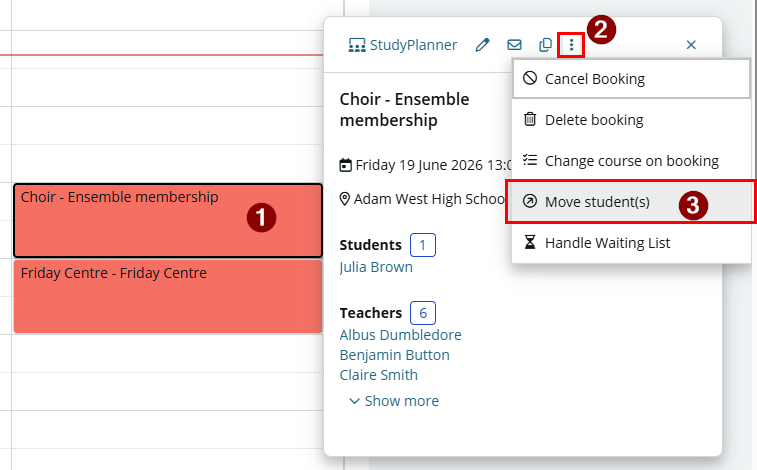Viewport: 757px width, 470px height.
Task: Expand the Show more teachers list
Action: click(394, 401)
